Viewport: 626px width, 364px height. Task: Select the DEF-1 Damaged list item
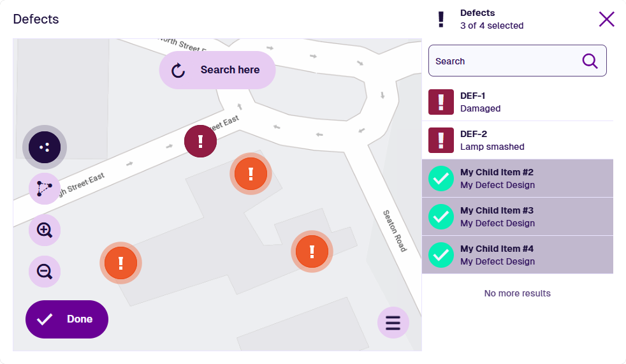coord(518,102)
